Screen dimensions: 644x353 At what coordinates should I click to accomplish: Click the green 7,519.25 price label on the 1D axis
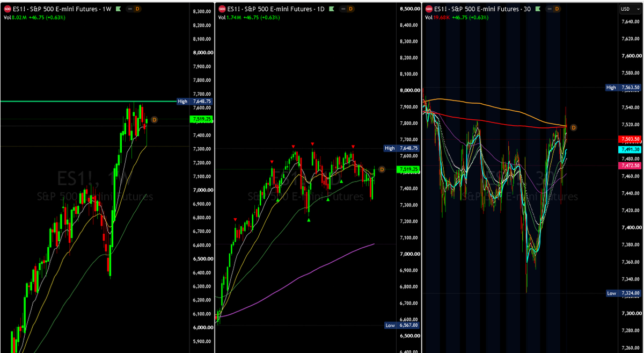point(409,169)
